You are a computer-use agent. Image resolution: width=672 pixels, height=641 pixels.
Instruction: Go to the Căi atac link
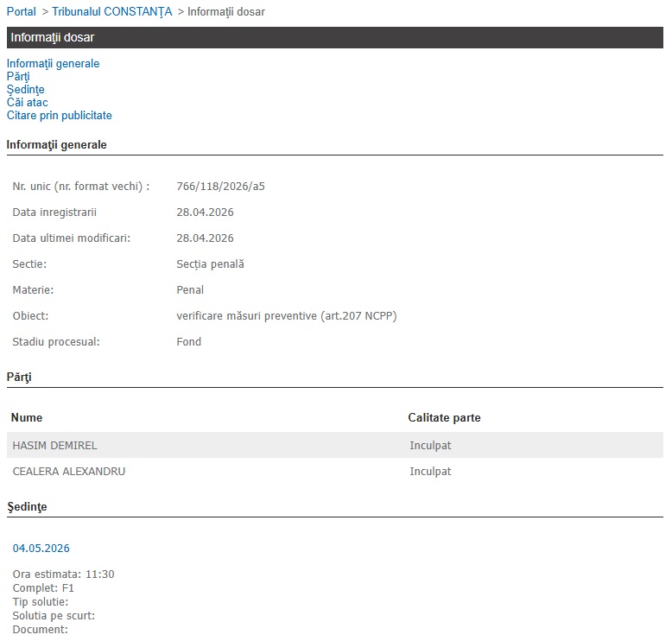click(x=27, y=103)
